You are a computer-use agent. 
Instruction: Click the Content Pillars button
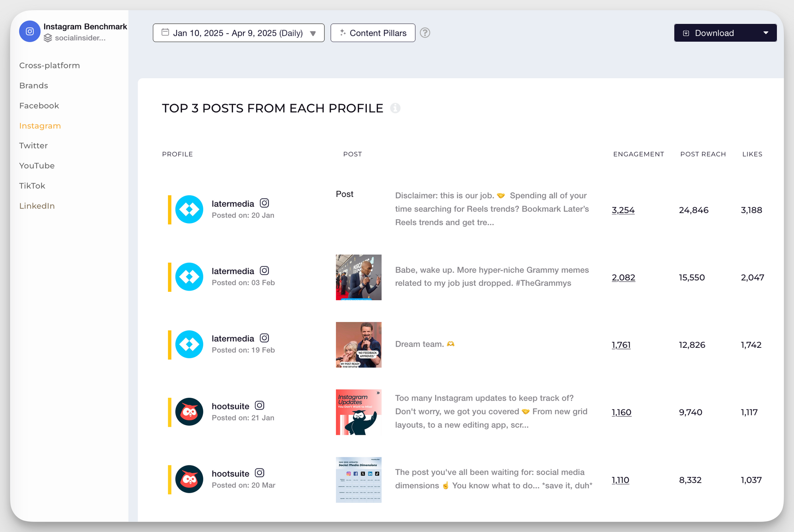(x=373, y=33)
